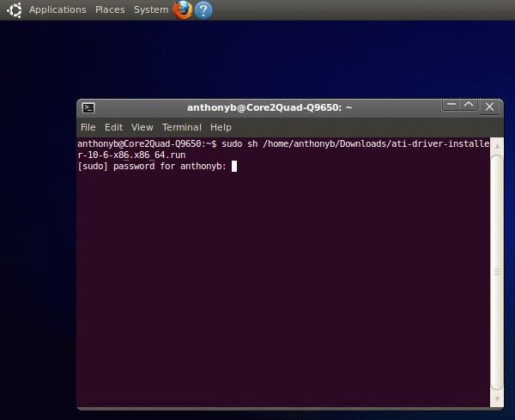The width and height of the screenshot is (515, 420).
Task: Click the terminal scrollbar up arrow
Action: pos(497,146)
